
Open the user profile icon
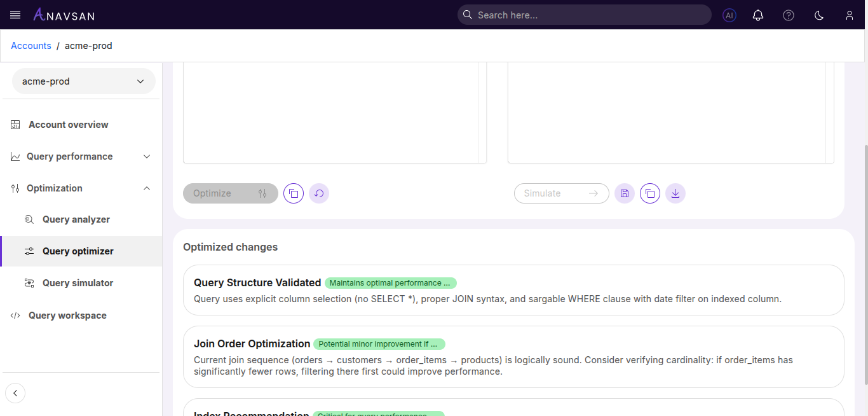pos(849,15)
